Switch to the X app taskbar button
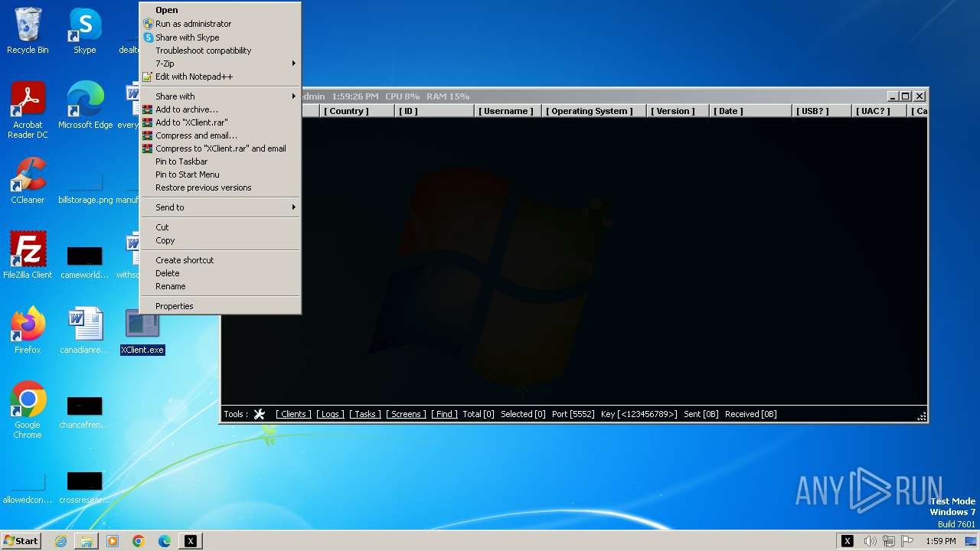980x551 pixels. pyautogui.click(x=191, y=541)
